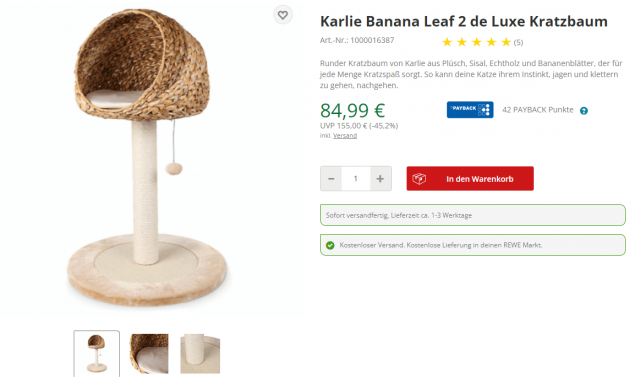Click the Karlie Banana Leaf product title
Viewport: 635px width, 384px height.
click(464, 21)
